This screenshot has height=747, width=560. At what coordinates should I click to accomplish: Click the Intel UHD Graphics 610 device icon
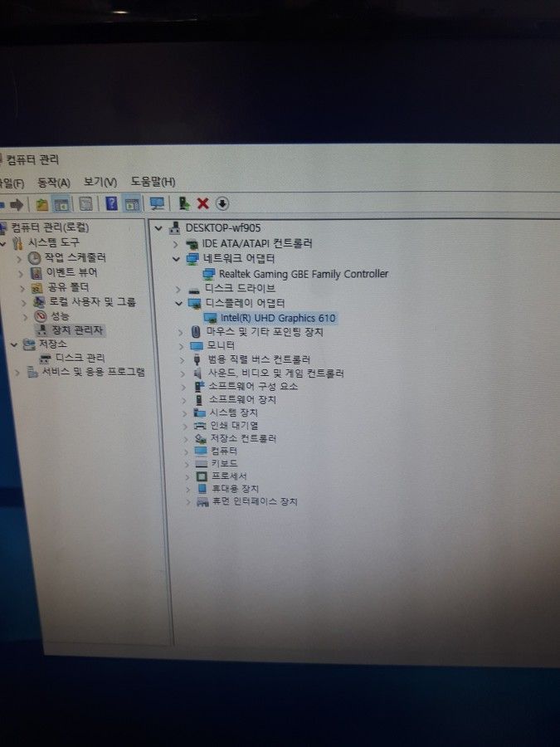[210, 318]
